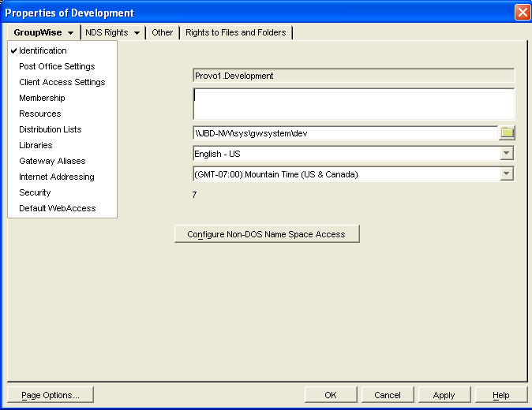
Task: Confirm with the OK button
Action: [x=331, y=395]
